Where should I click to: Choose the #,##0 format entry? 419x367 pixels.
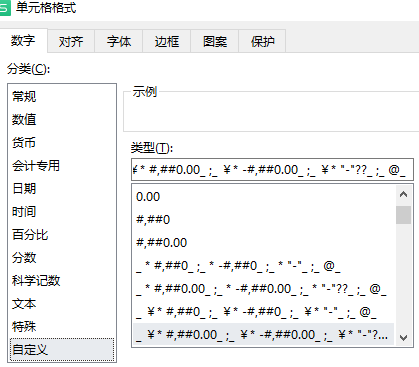coord(263,220)
